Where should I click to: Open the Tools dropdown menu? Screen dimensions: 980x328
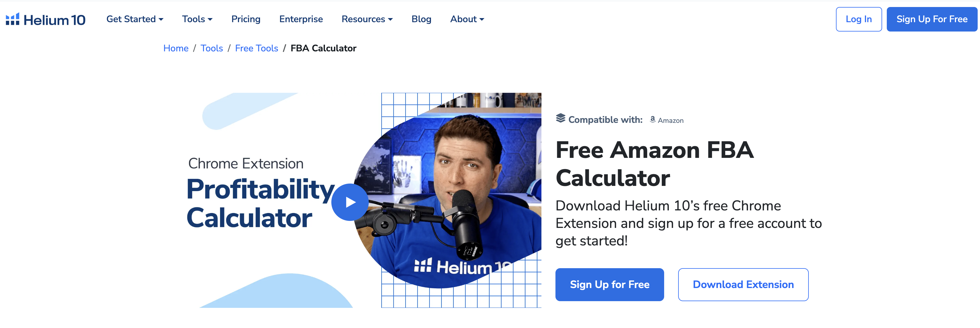(197, 19)
